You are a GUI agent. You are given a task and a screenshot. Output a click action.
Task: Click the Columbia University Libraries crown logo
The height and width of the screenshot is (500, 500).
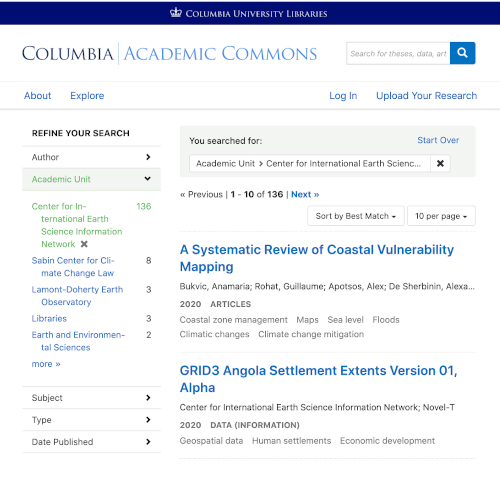pyautogui.click(x=176, y=13)
